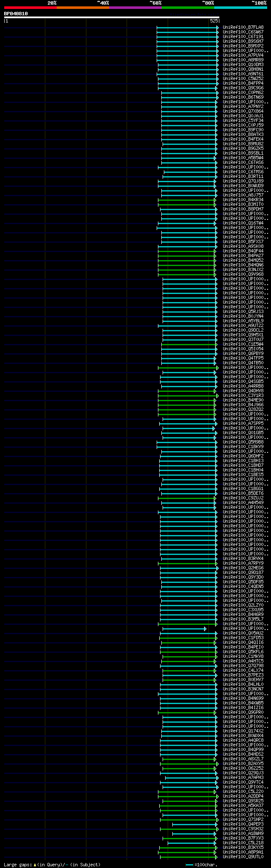Open hit UniRef100_C6SW67
Viewport: 271px width, 868px height.
click(243, 32)
